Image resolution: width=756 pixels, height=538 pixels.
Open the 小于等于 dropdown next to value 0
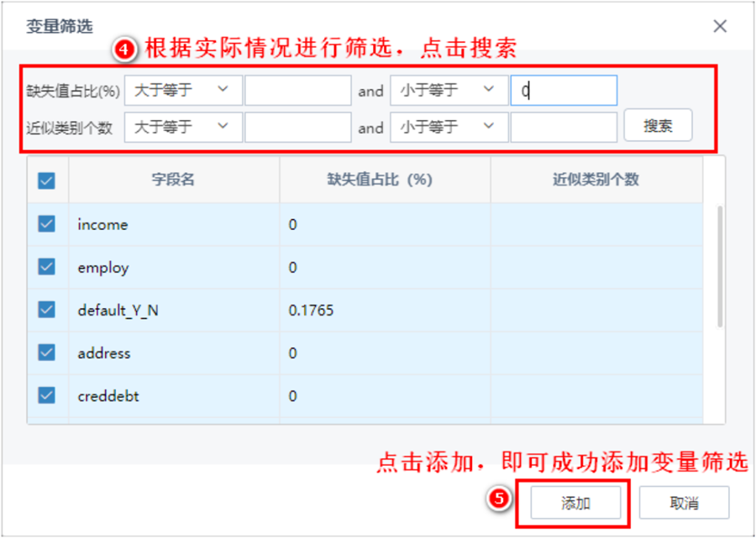click(x=448, y=90)
